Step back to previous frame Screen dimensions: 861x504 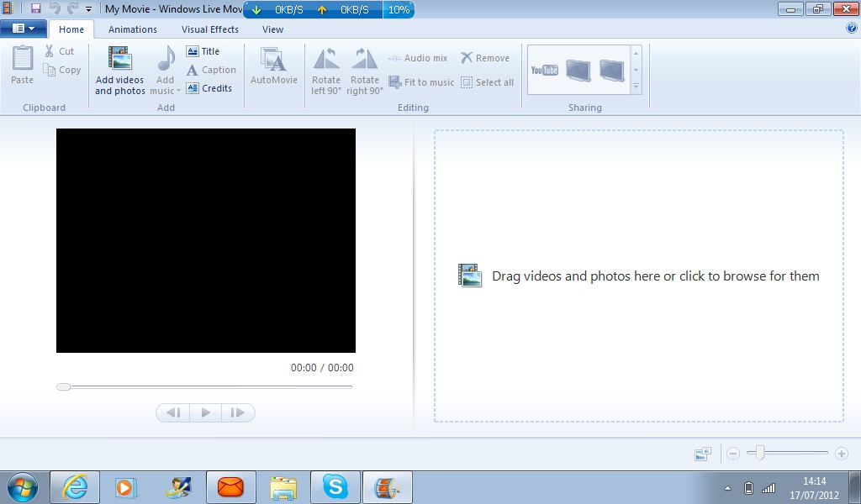click(x=173, y=412)
